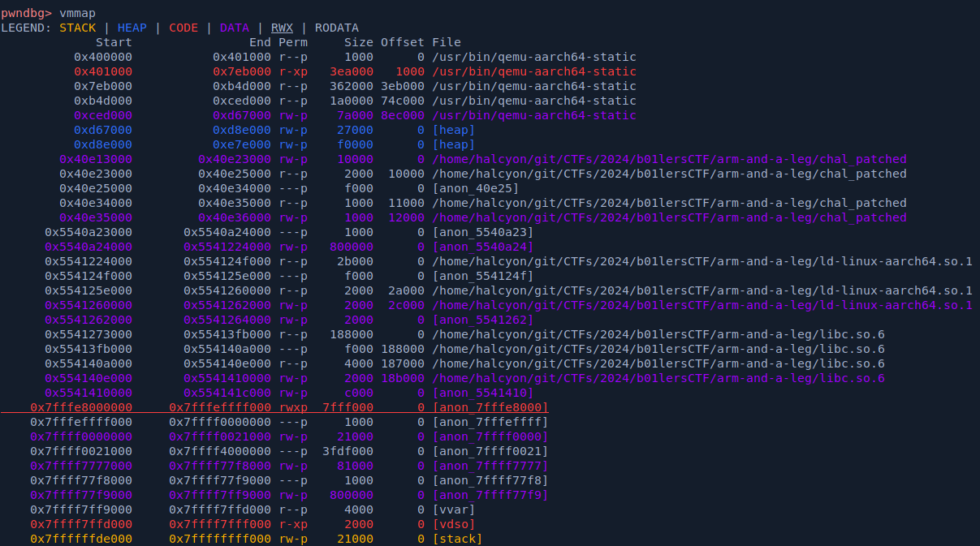
Task: Click the underlined RWX legend label
Action: coord(282,28)
